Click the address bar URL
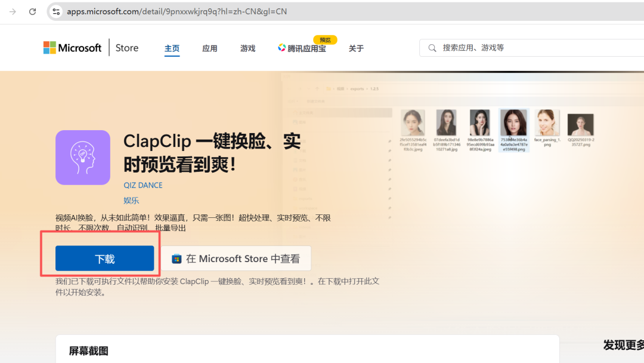Viewport: 644px width, 363px height. tap(177, 11)
